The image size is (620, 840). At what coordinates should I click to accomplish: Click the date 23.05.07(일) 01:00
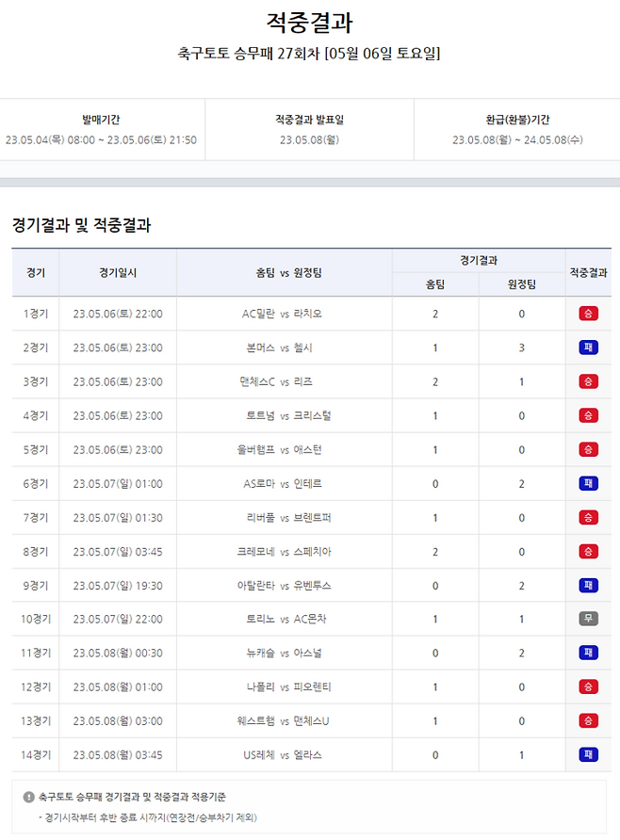(118, 484)
